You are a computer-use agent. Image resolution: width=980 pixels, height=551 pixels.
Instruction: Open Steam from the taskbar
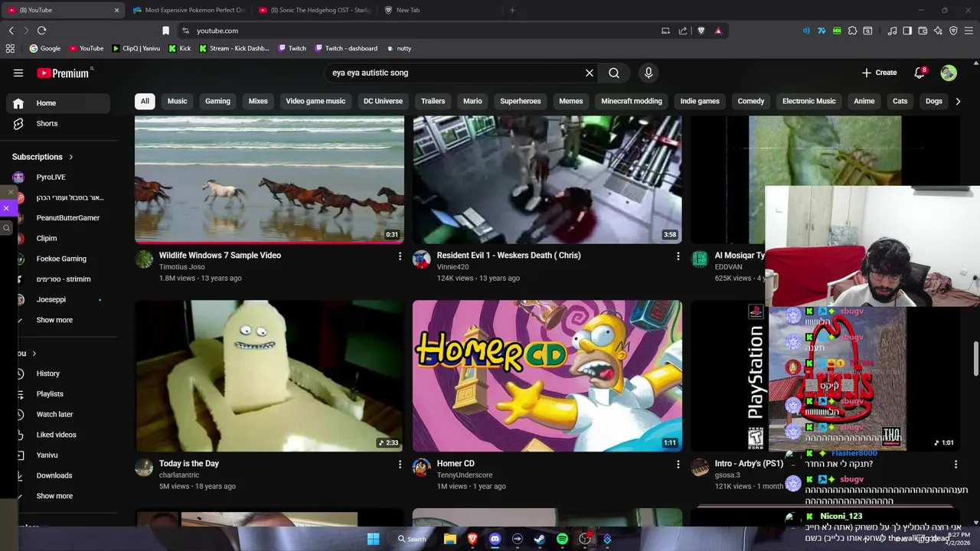[540, 540]
